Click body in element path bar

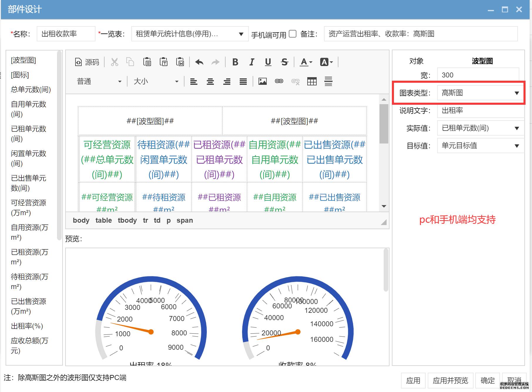point(81,220)
